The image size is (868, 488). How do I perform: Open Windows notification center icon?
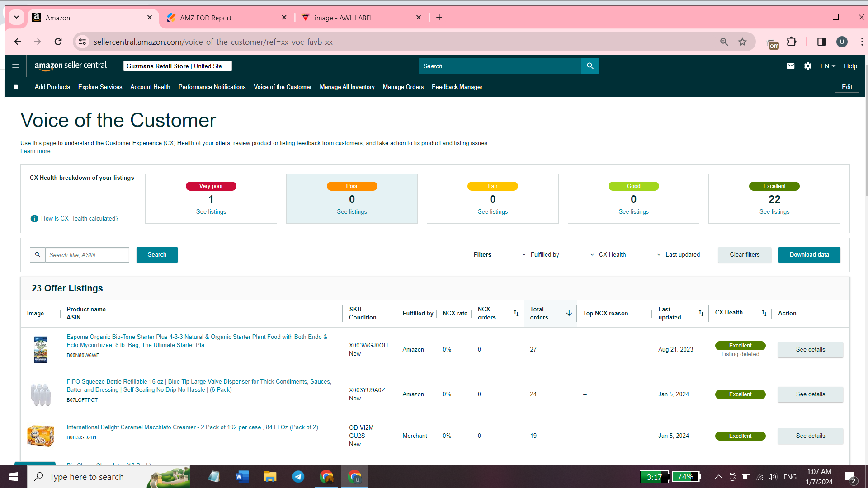pos(850,477)
